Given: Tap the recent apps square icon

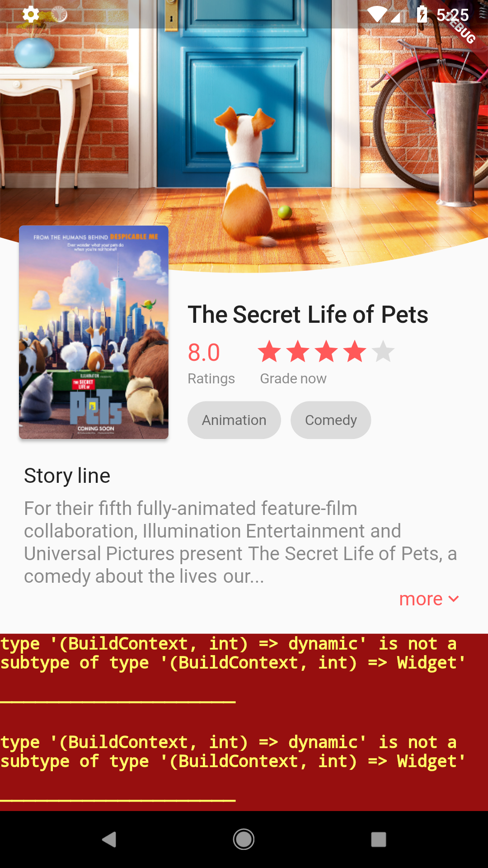Looking at the screenshot, I should pyautogui.click(x=379, y=840).
